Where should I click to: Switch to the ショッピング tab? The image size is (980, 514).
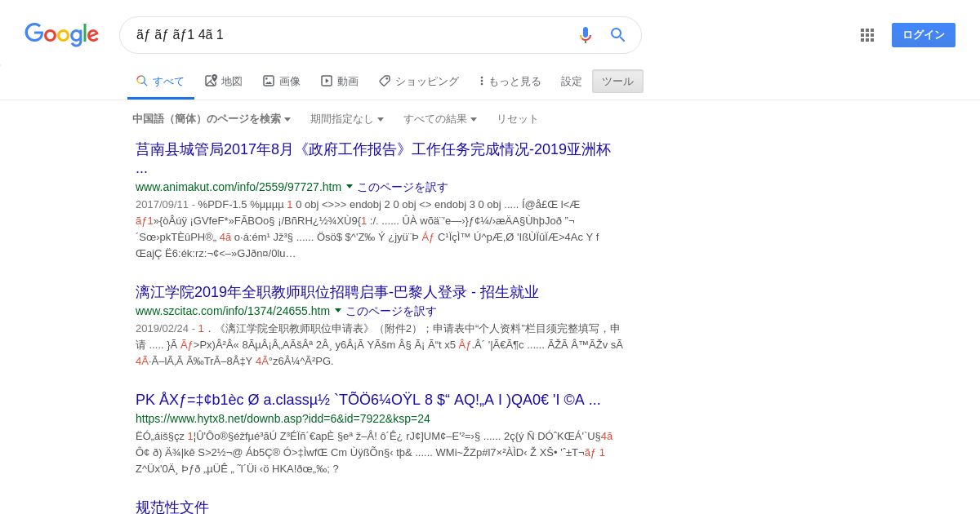click(419, 82)
